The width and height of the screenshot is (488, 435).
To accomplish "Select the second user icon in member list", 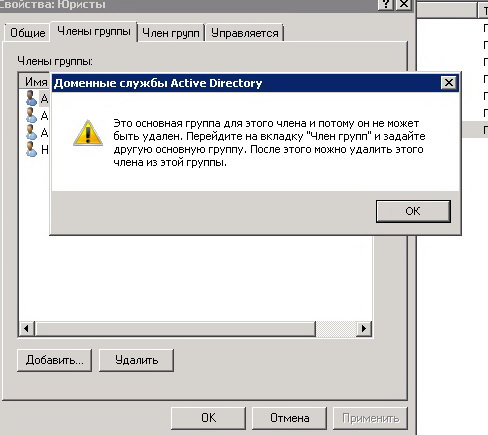I will coord(31,115).
